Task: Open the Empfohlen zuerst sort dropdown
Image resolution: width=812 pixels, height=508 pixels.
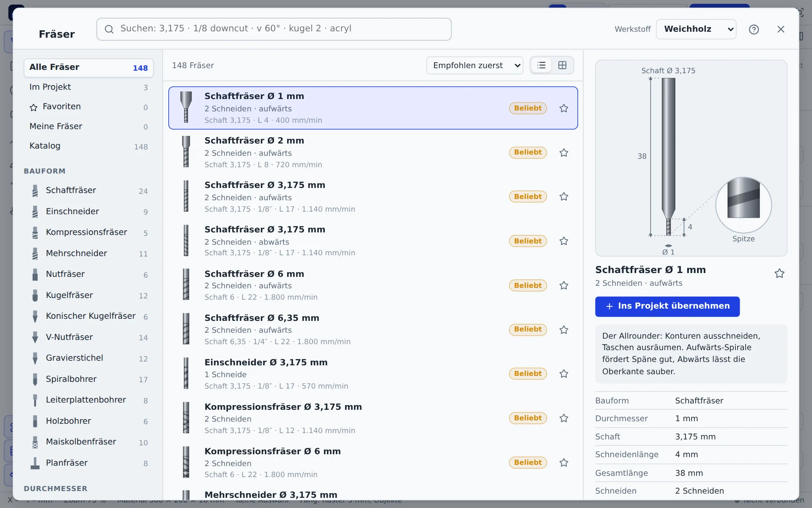Action: pos(475,65)
